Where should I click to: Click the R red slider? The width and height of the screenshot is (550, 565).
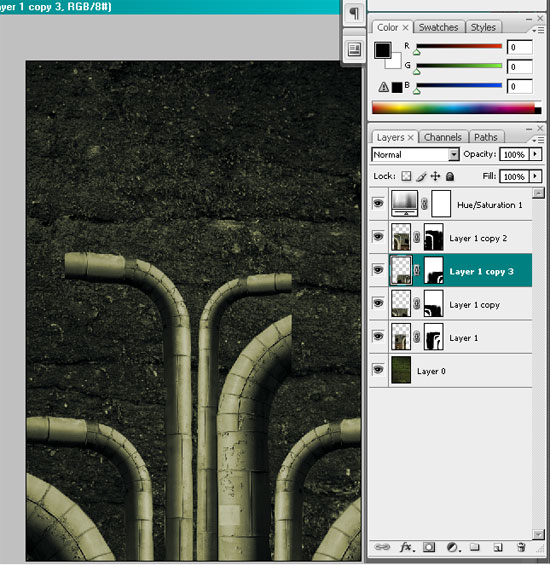[x=459, y=46]
